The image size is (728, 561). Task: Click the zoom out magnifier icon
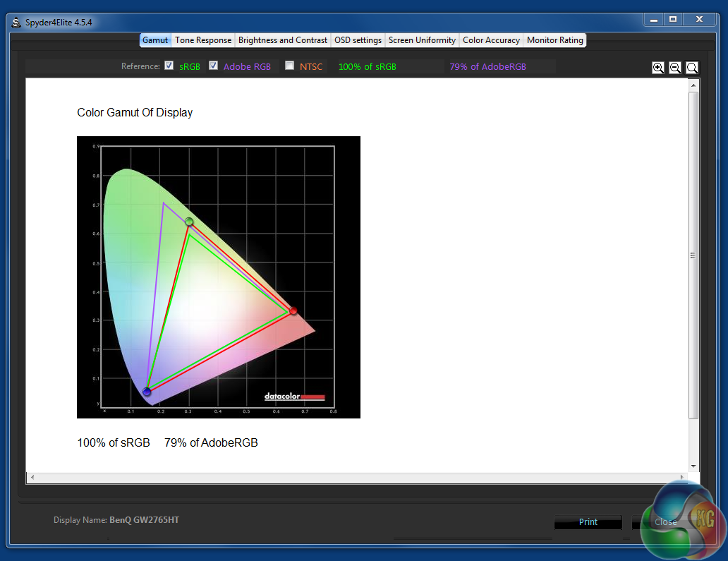(675, 68)
